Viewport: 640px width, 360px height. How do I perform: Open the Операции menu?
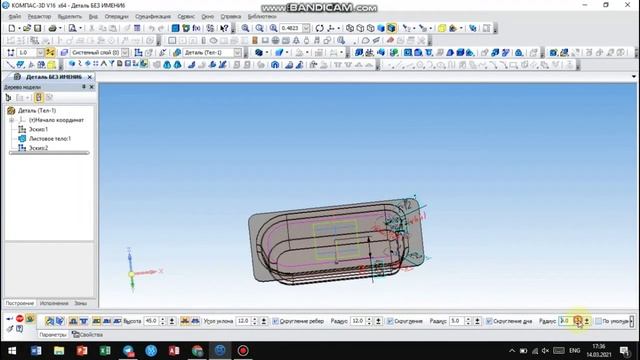116,17
